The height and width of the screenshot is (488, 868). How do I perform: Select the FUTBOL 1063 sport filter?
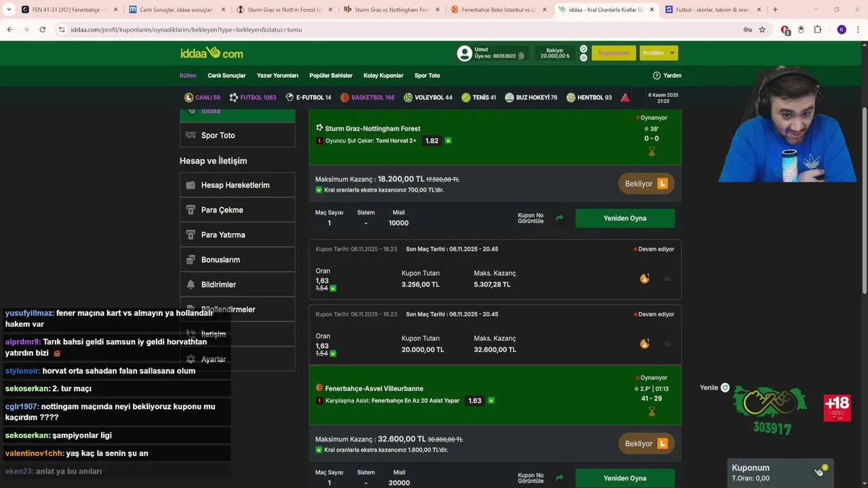click(252, 98)
